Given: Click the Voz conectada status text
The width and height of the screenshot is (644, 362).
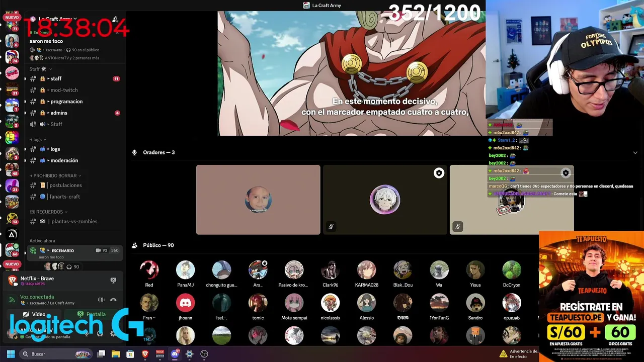Looking at the screenshot, I should 37,297.
